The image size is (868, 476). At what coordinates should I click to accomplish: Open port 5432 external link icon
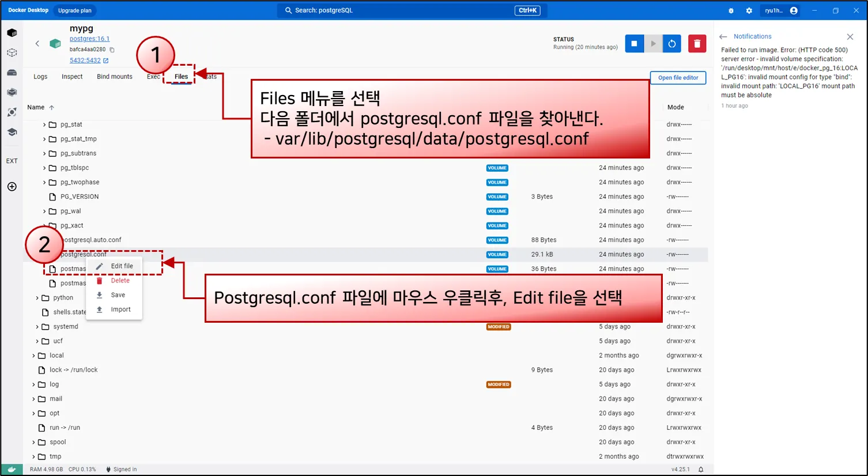coord(105,61)
